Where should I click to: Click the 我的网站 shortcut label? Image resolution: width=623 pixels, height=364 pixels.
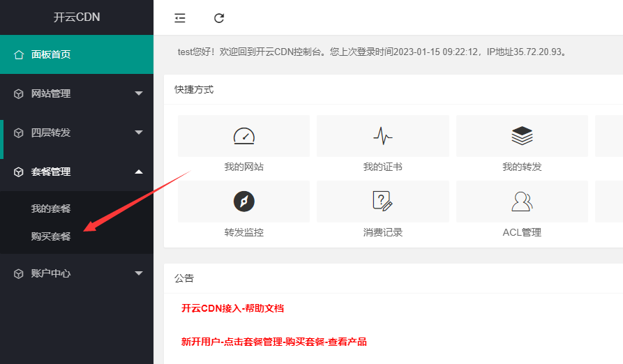click(244, 167)
